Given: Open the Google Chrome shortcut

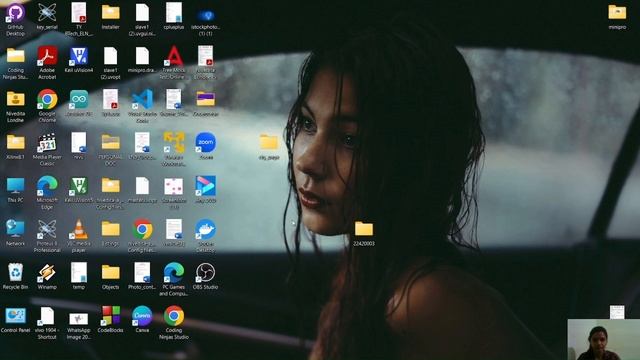Looking at the screenshot, I should [47, 99].
